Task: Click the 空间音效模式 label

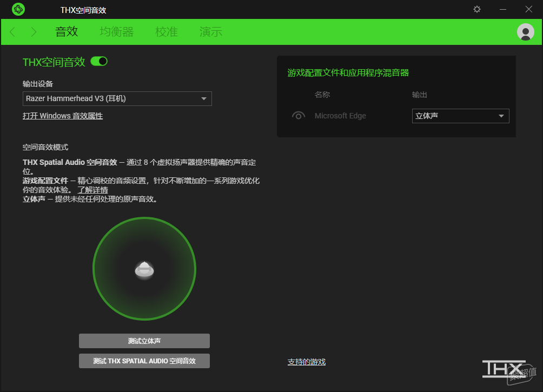Action: (45, 147)
